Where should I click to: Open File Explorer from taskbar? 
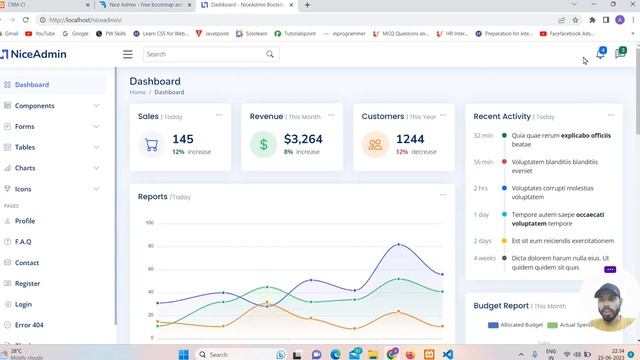pyautogui.click(x=373, y=354)
